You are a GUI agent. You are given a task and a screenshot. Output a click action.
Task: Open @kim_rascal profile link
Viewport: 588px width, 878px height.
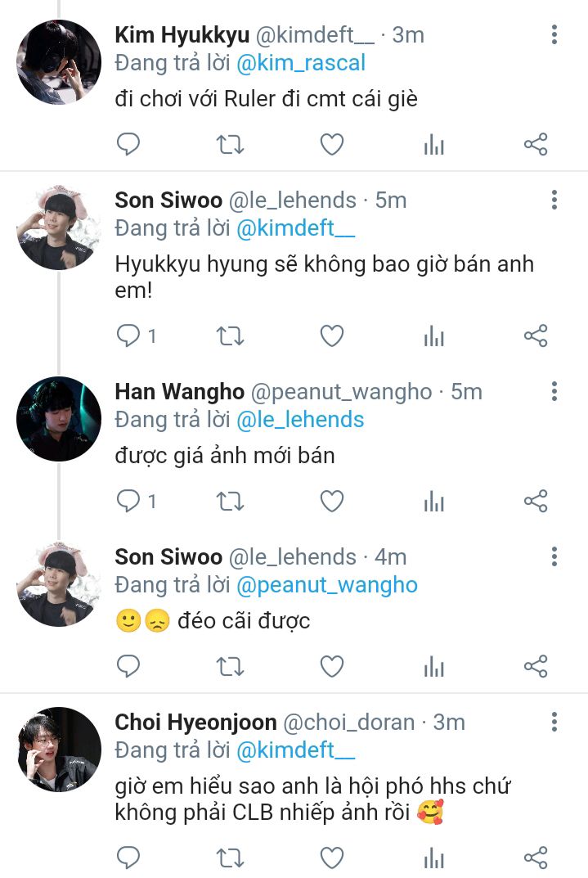pos(301,63)
